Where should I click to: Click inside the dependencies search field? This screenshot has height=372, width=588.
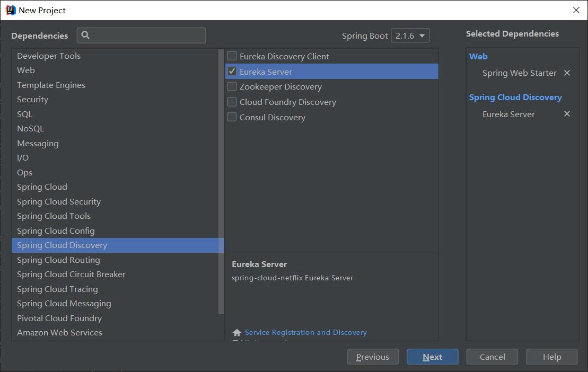click(142, 35)
